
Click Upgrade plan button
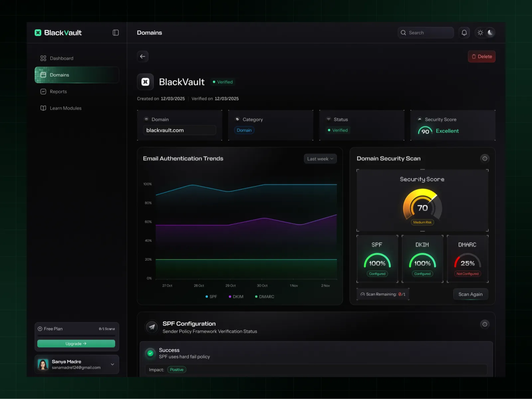76,343
